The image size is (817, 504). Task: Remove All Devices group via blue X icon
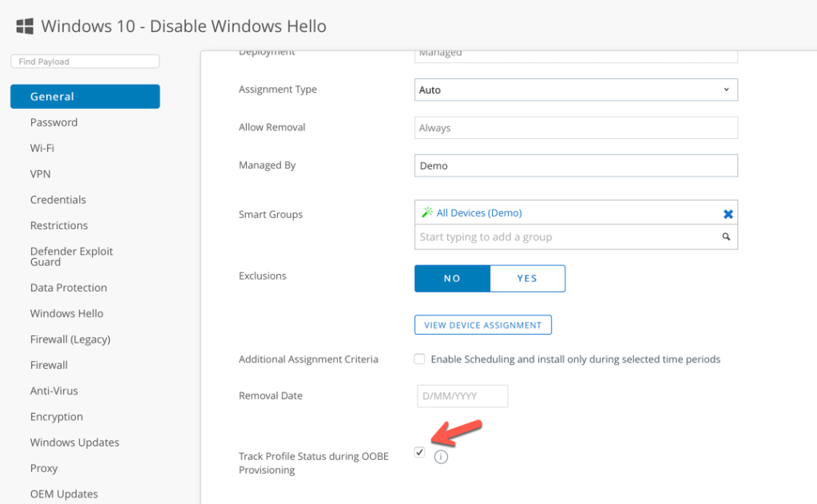coord(728,213)
